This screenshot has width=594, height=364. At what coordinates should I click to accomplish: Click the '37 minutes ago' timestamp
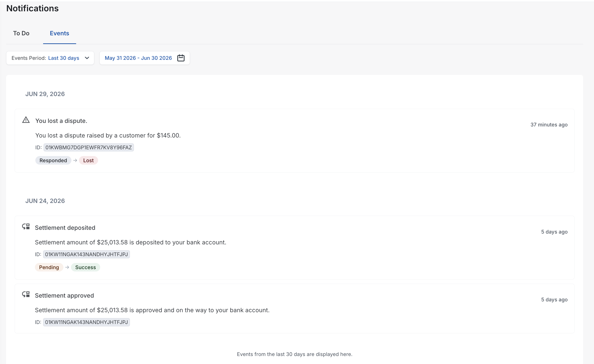point(549,125)
